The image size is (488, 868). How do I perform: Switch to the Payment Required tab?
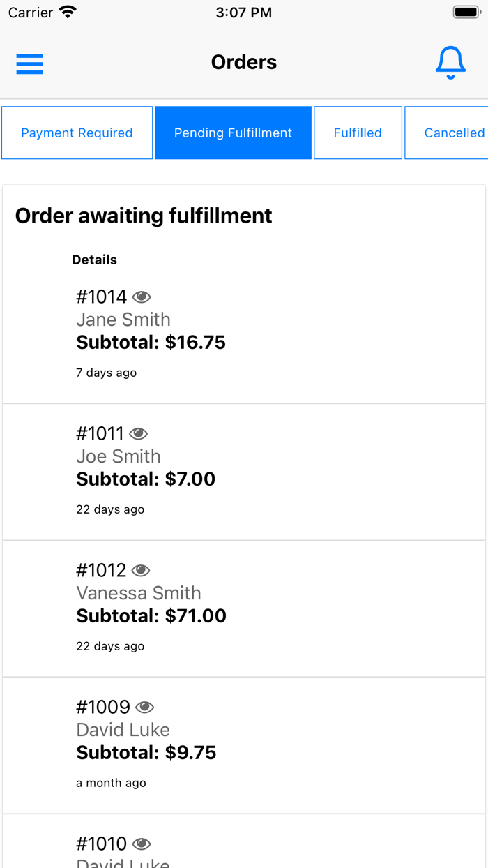[x=77, y=133]
